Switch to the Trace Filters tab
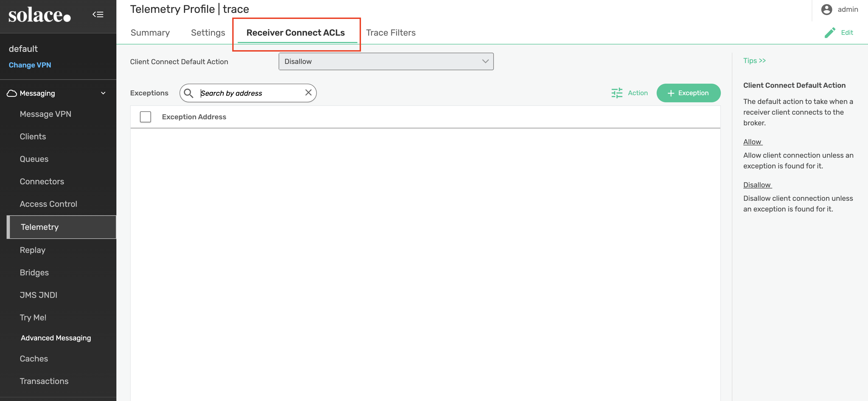Viewport: 868px width, 401px height. click(x=391, y=33)
